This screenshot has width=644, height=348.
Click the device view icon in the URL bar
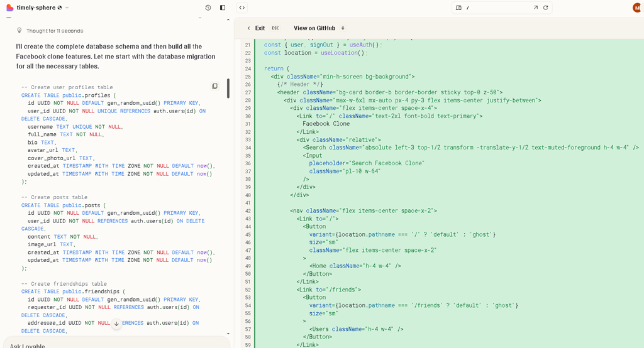click(x=458, y=8)
